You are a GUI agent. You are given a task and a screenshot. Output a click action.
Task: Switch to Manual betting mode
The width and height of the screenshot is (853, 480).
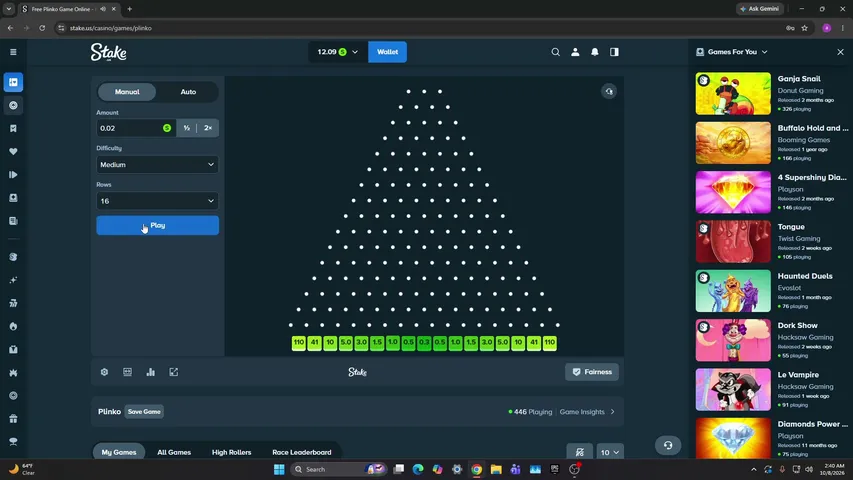pyautogui.click(x=127, y=92)
